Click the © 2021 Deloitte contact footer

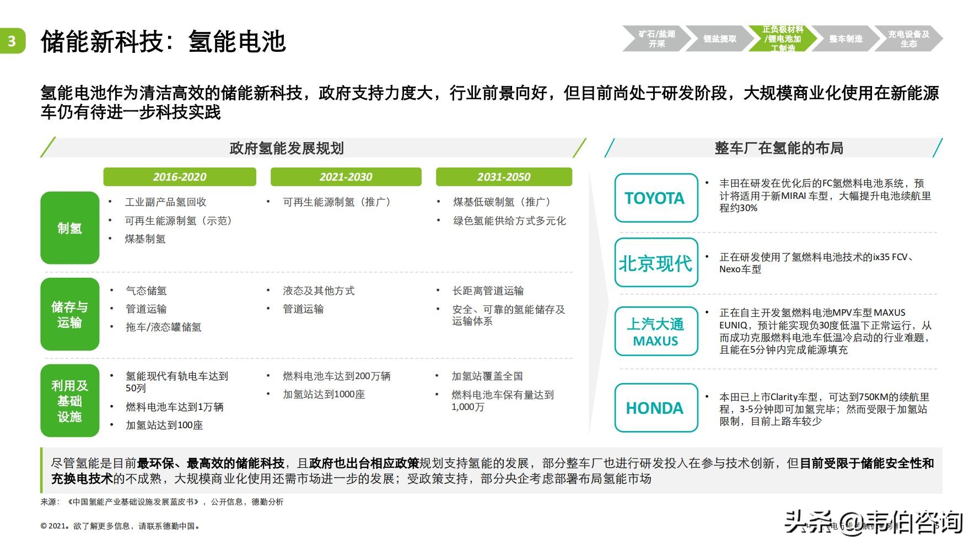coord(120,526)
